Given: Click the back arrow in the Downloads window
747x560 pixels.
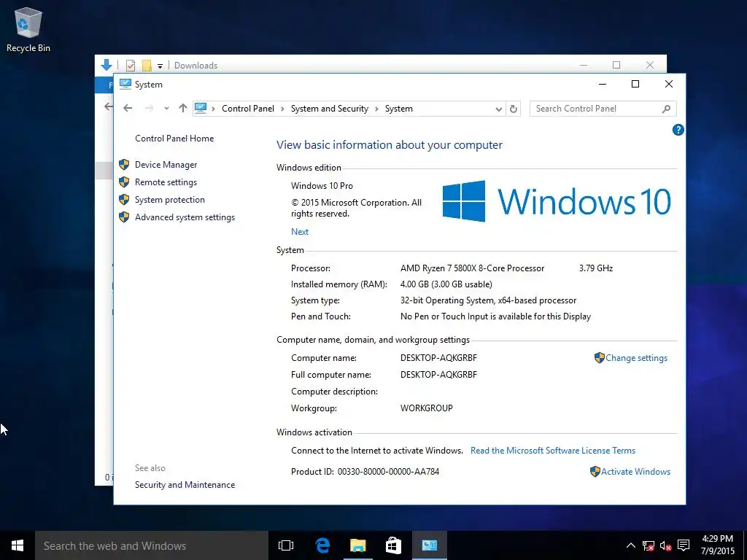Looking at the screenshot, I should click(x=109, y=106).
